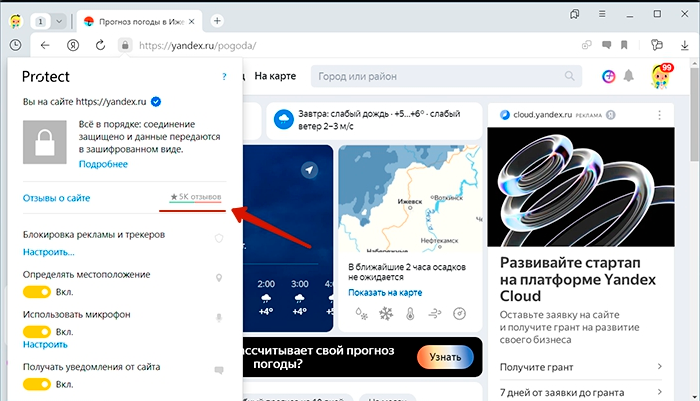This screenshot has width=700, height=401.
Task: Add page to bookmarks with bookmark icon
Action: click(x=624, y=45)
